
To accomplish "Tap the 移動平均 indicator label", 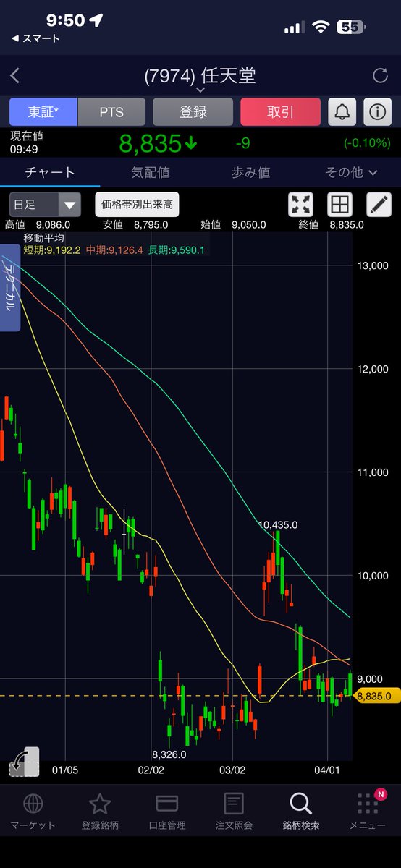I will (44, 237).
